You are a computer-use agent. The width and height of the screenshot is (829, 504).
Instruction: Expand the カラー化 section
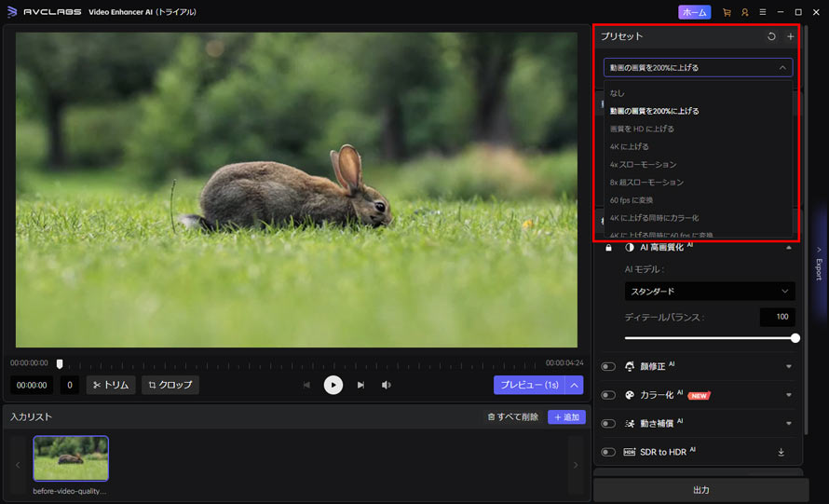pyautogui.click(x=789, y=395)
